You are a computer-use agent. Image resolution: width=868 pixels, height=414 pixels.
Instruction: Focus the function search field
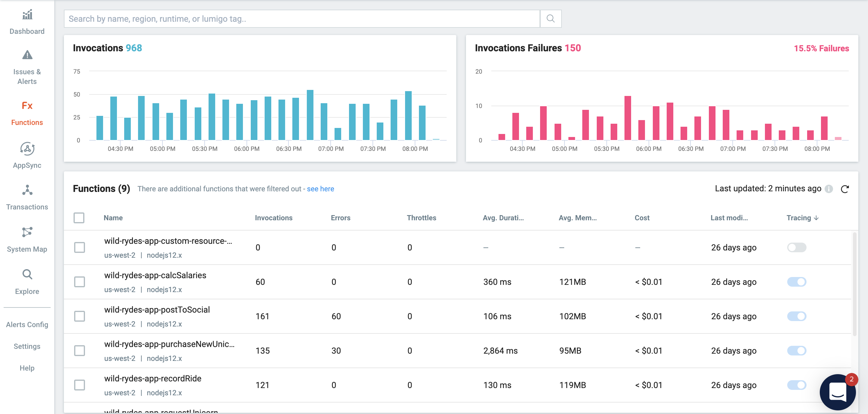(x=302, y=18)
